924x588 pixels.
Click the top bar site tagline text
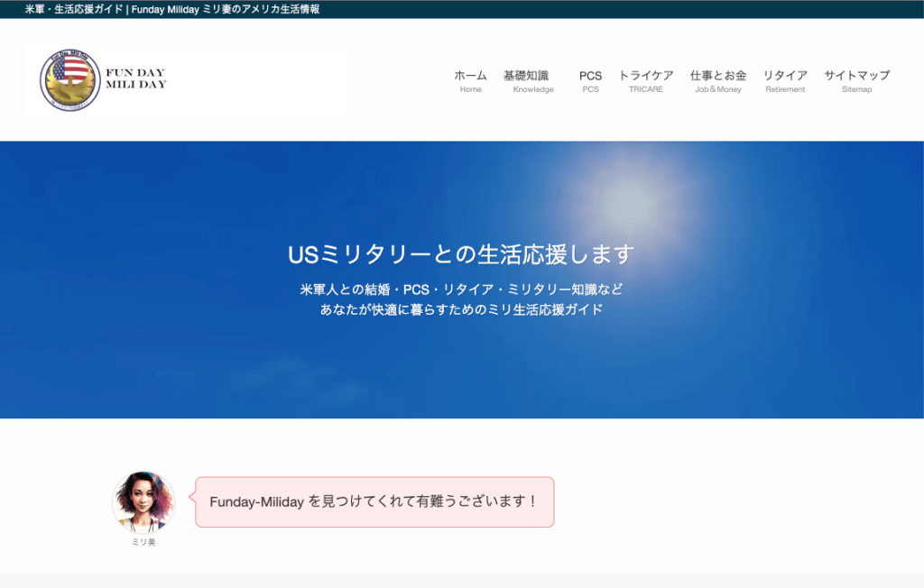click(172, 9)
